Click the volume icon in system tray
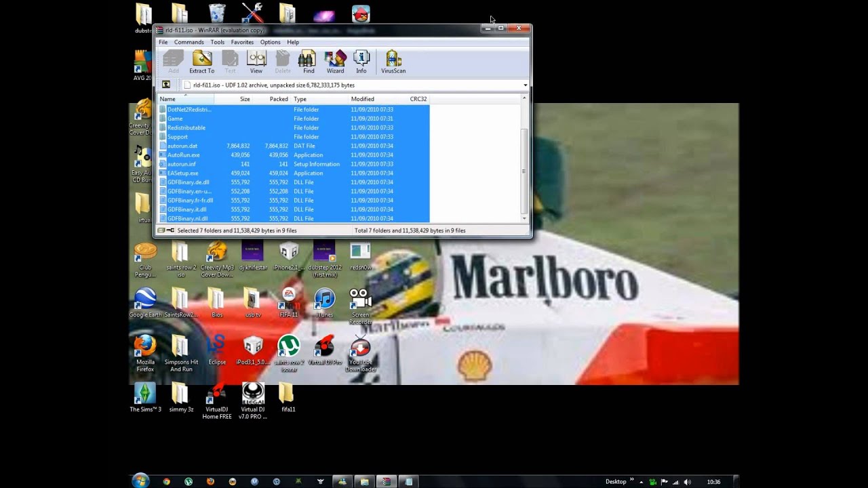Viewport: 868px width, 488px height. tap(688, 482)
